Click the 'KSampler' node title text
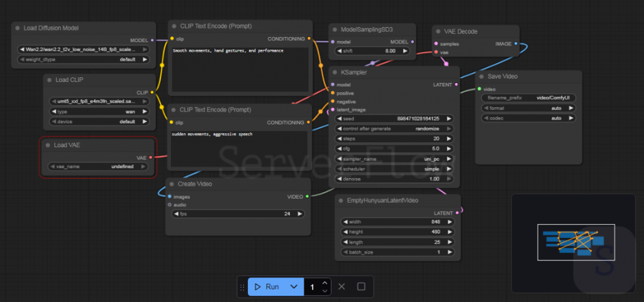Screen dimensions: 644x302 353,72
